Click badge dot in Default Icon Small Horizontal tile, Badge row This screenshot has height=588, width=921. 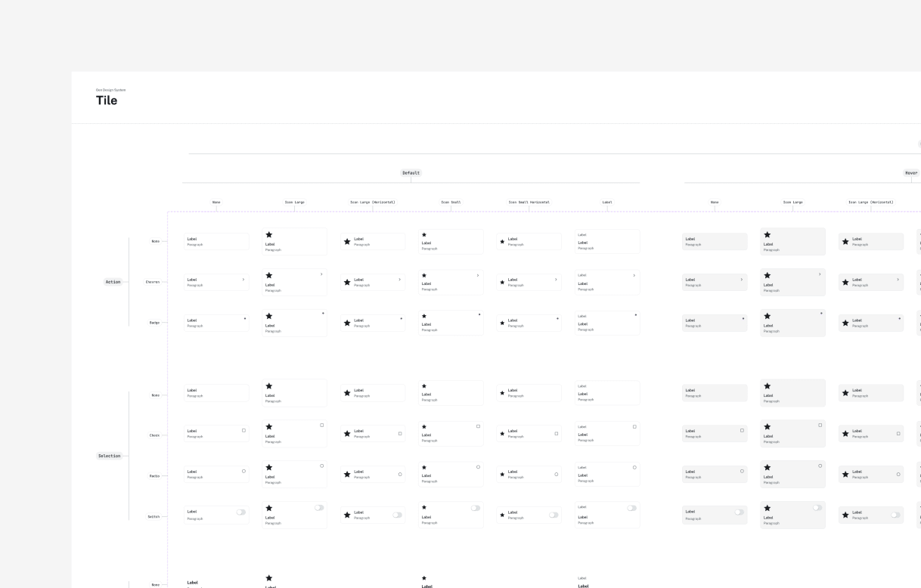(557, 318)
